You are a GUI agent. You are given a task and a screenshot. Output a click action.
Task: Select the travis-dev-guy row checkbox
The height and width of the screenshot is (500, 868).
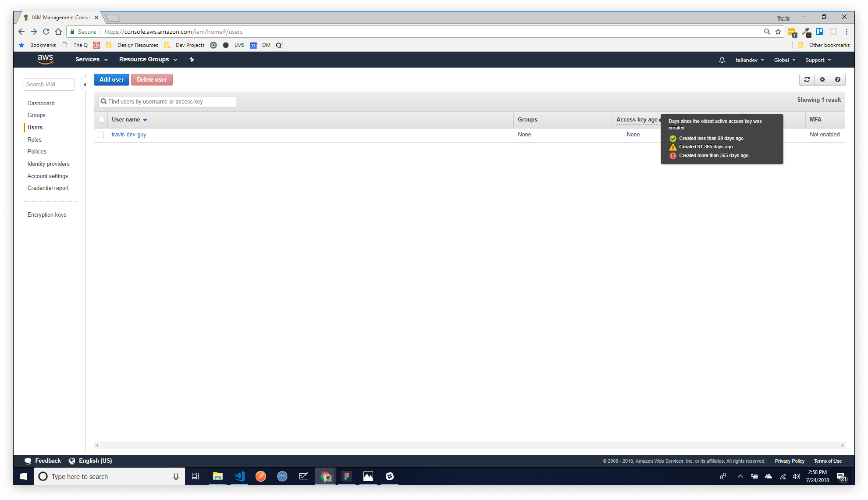[x=101, y=135]
